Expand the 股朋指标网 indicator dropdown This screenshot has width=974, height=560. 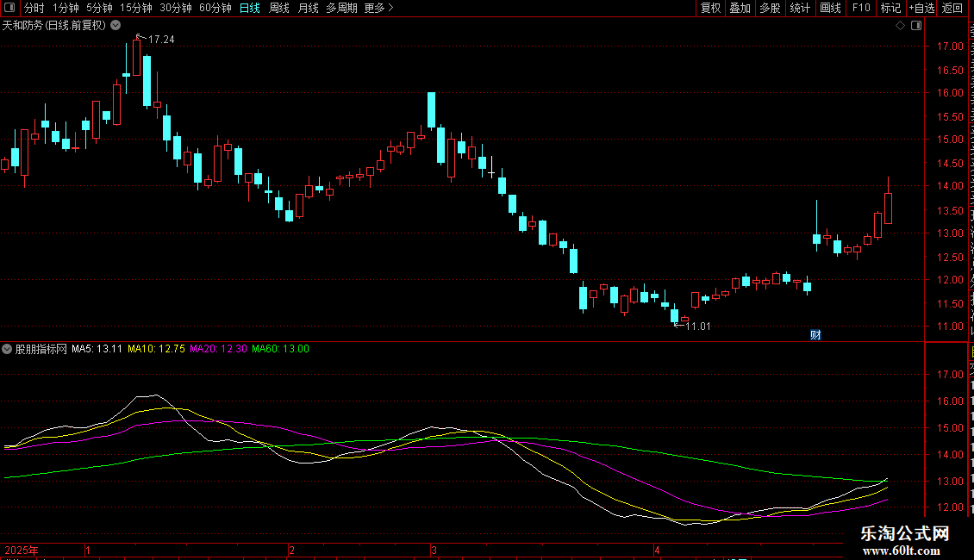coord(7,349)
